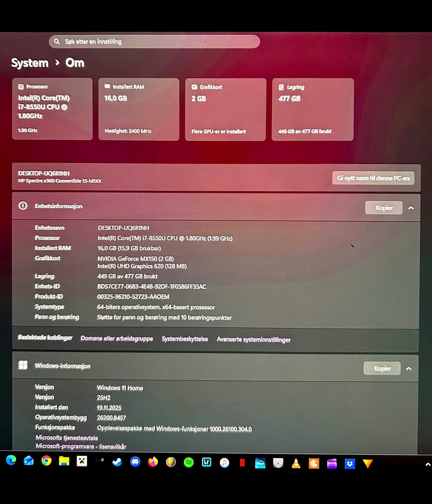Select Windows 11 Home edition text

coord(120,388)
